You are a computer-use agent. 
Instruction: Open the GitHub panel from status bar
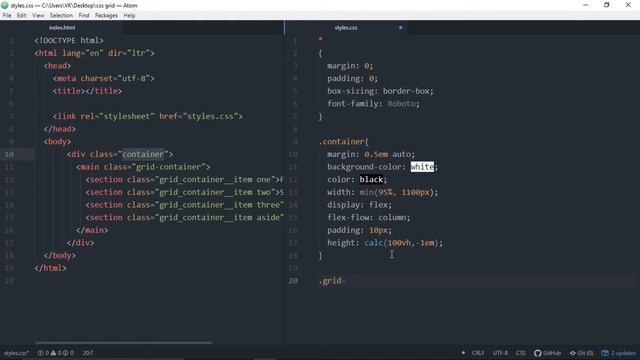547,353
